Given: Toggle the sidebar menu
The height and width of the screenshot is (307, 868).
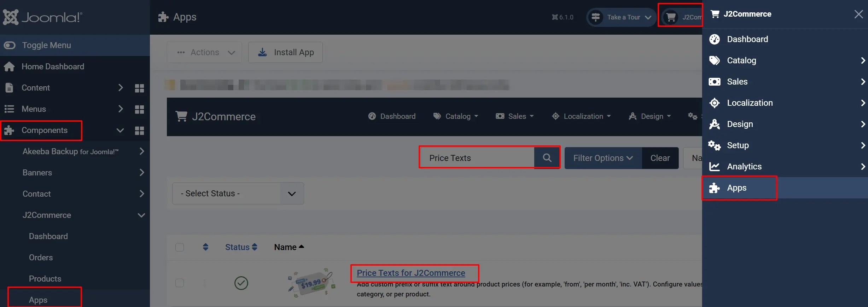Looking at the screenshot, I should pos(75,45).
